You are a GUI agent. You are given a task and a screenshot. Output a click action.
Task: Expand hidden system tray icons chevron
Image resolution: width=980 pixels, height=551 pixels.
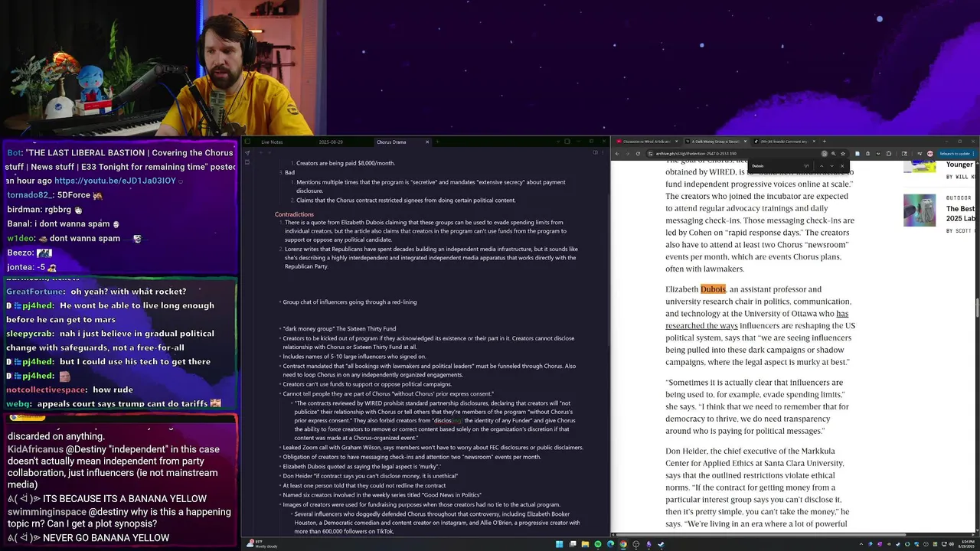(x=861, y=544)
